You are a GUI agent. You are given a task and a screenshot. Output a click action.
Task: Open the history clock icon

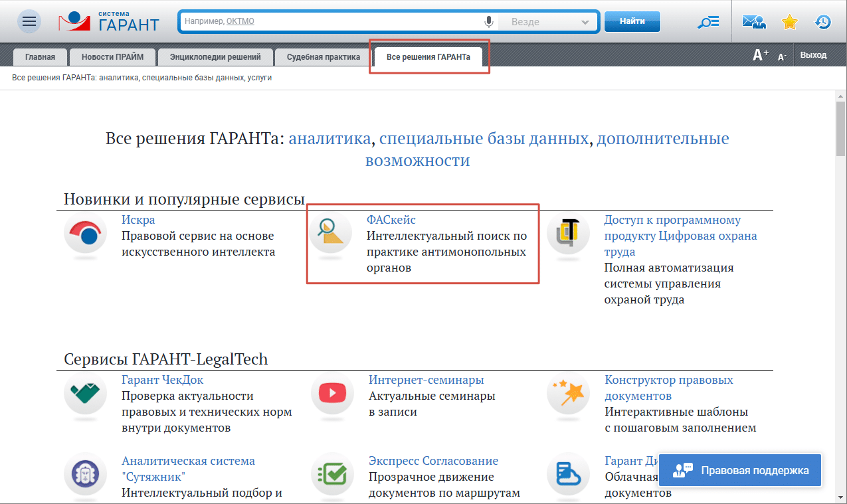tap(823, 22)
